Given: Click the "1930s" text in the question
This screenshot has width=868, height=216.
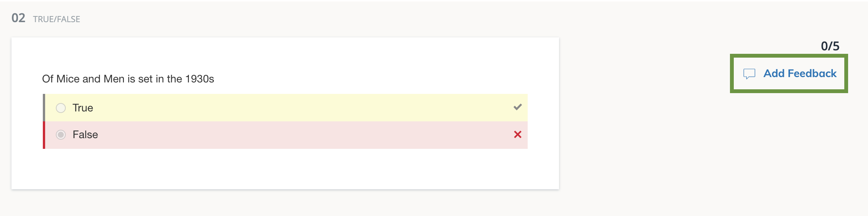Looking at the screenshot, I should [200, 79].
